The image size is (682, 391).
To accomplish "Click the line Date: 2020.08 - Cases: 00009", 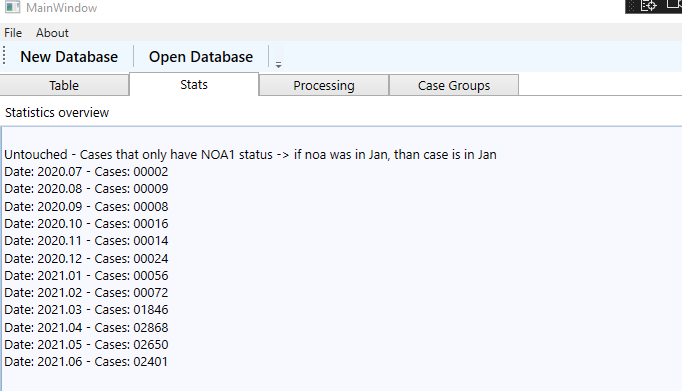I will 86,189.
